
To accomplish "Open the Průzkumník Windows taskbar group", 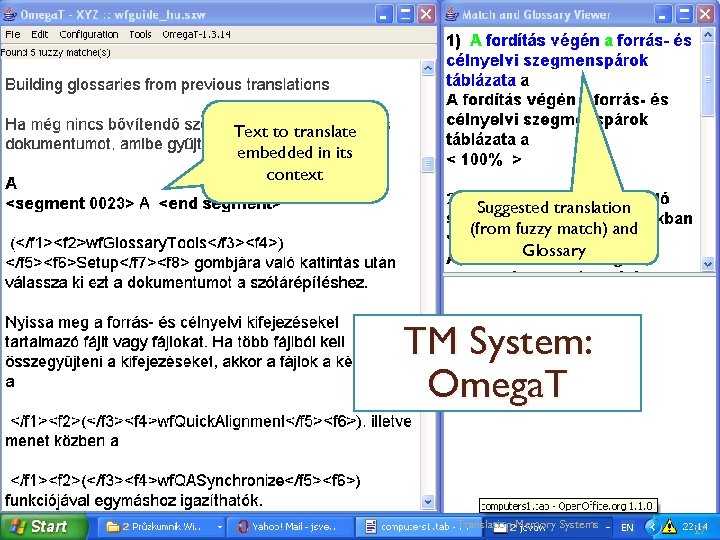I will pos(160,526).
